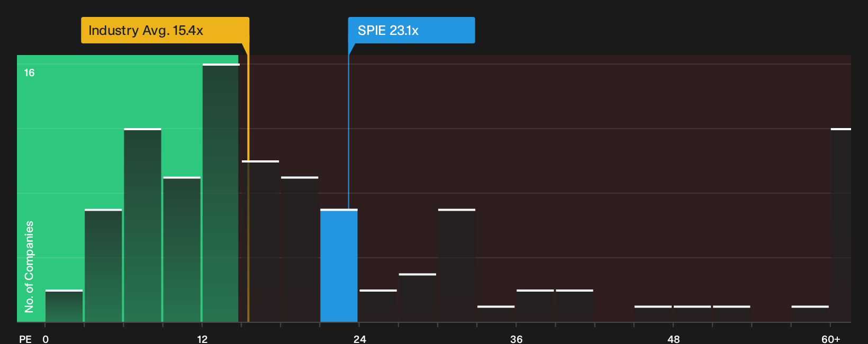The height and width of the screenshot is (344, 868).
Task: Click the x-axis label 36
Action: 517,339
